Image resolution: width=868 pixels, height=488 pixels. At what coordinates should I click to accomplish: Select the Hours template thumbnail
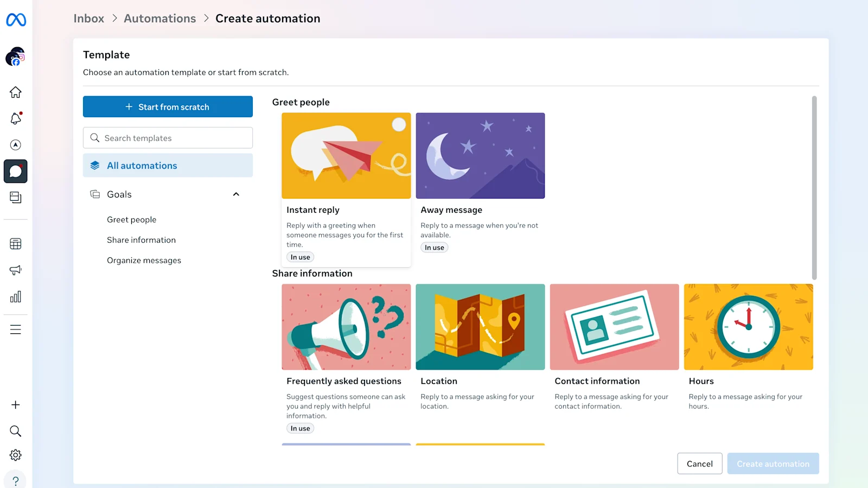748,327
